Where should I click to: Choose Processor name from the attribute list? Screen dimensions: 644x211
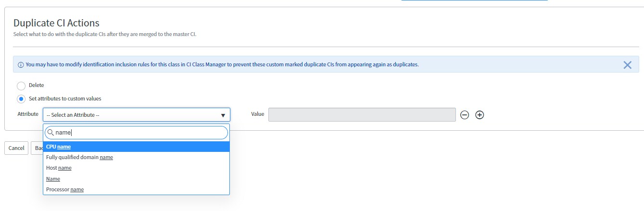(x=137, y=189)
